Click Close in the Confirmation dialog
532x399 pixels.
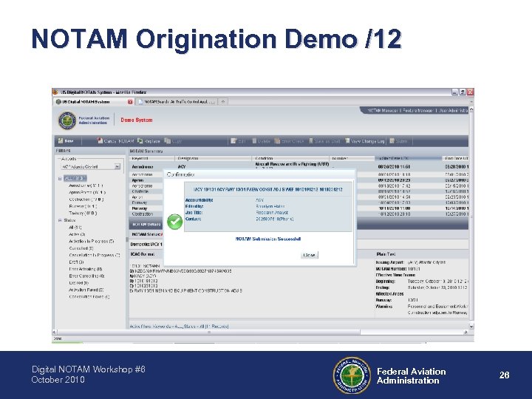tap(309, 255)
